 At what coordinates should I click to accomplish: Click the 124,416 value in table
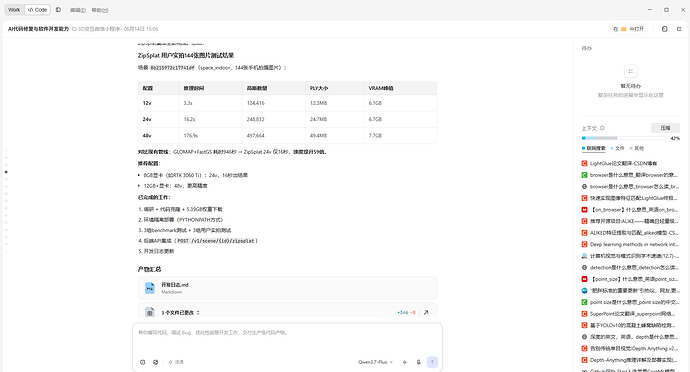click(256, 103)
